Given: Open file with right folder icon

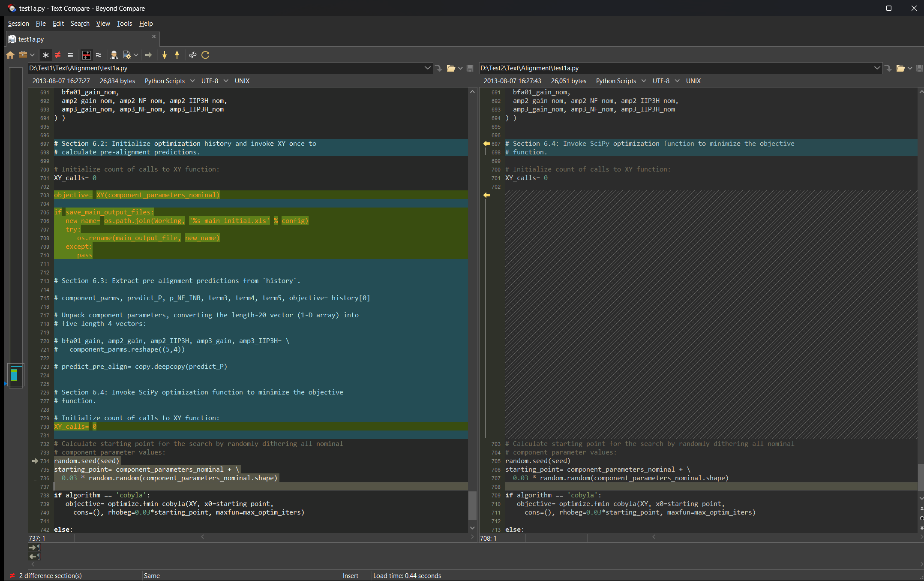Looking at the screenshot, I should point(900,68).
